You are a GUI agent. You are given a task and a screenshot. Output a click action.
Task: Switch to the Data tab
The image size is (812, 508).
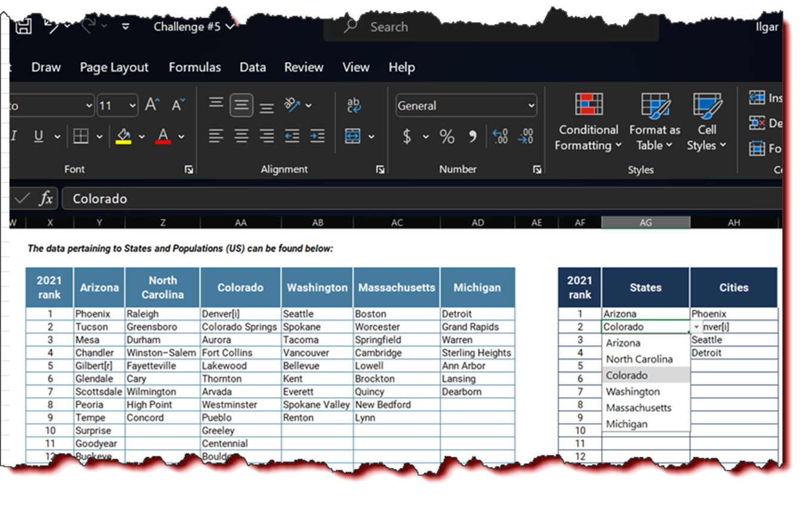[x=252, y=67]
